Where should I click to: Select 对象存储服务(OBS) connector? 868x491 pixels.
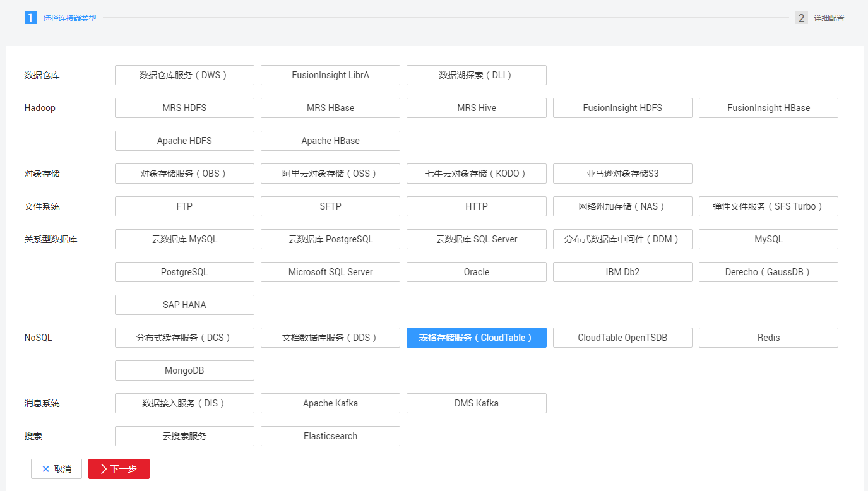184,174
